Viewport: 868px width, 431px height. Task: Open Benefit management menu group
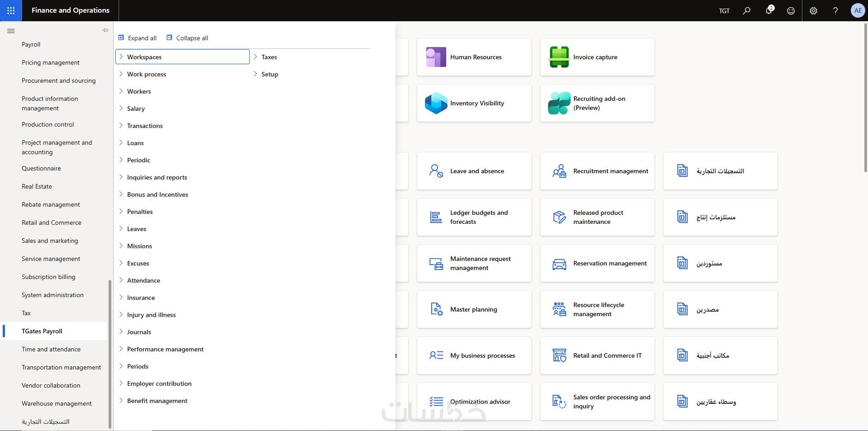pyautogui.click(x=182, y=401)
